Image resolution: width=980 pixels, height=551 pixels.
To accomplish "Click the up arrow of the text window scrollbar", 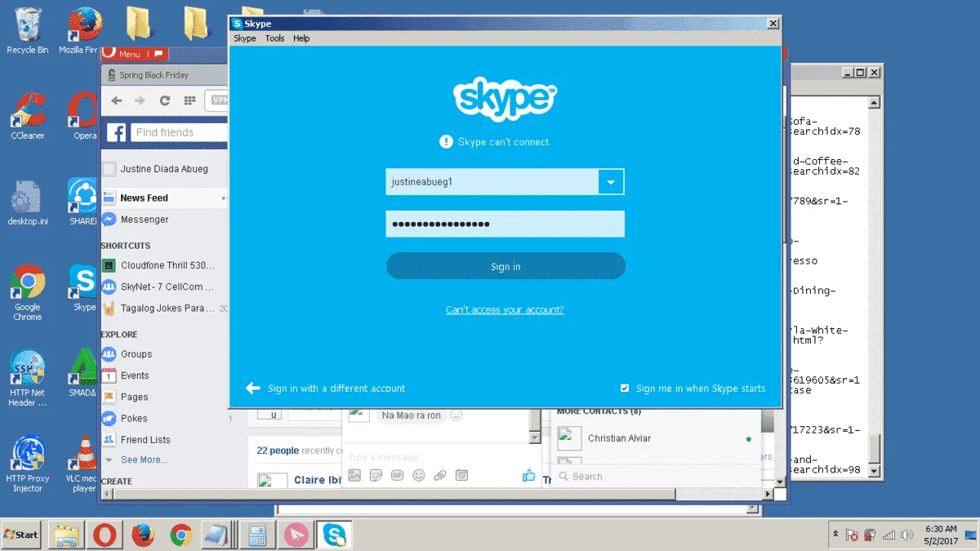I will (875, 103).
